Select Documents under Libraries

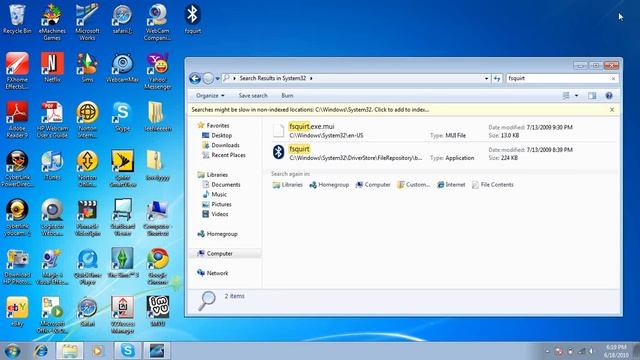tap(221, 184)
